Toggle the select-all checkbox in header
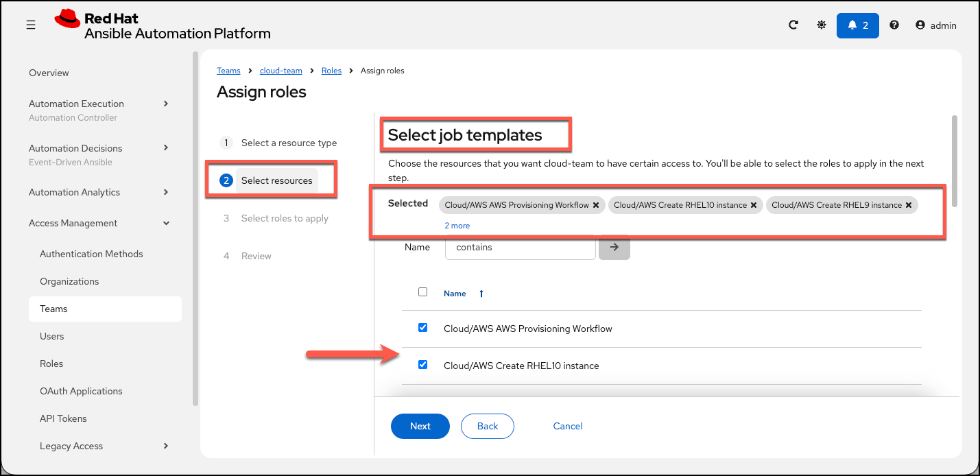 tap(422, 292)
